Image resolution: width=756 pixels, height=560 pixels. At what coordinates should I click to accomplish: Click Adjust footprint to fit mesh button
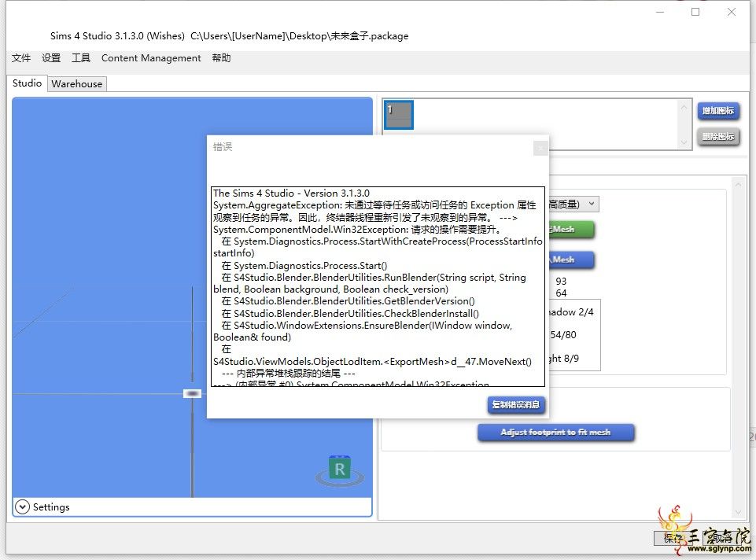[555, 433]
